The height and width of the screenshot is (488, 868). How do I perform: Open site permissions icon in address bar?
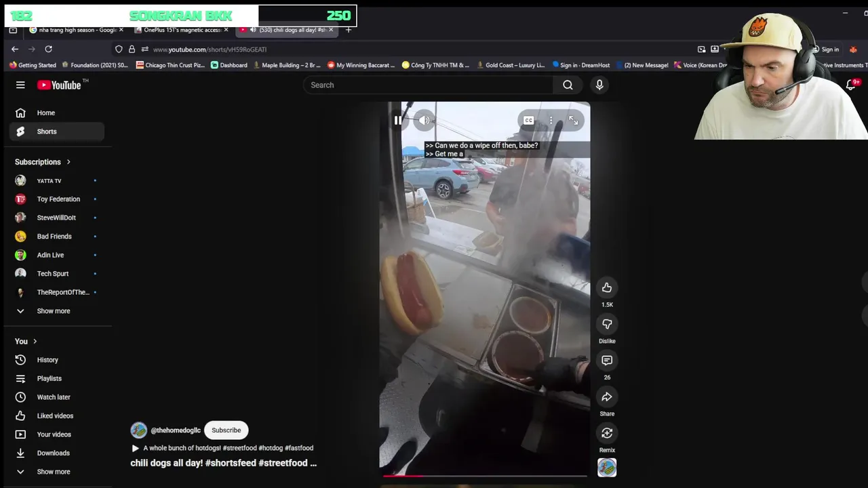tap(144, 49)
